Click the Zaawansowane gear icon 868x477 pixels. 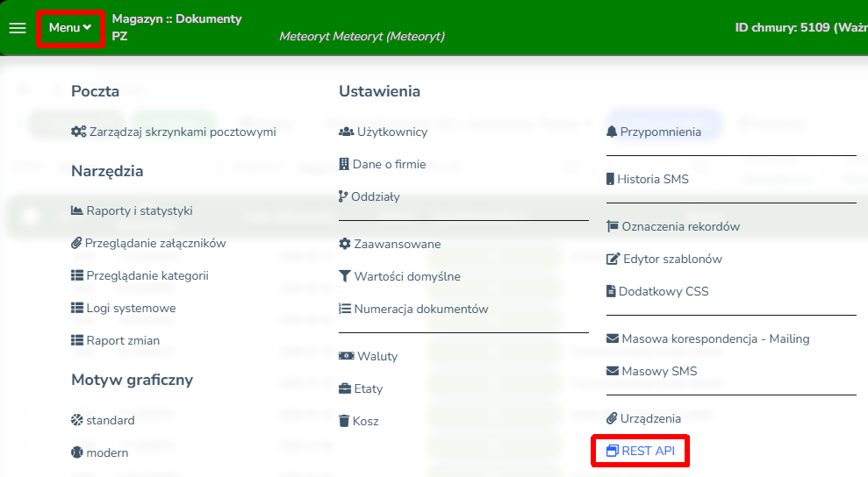(345, 244)
